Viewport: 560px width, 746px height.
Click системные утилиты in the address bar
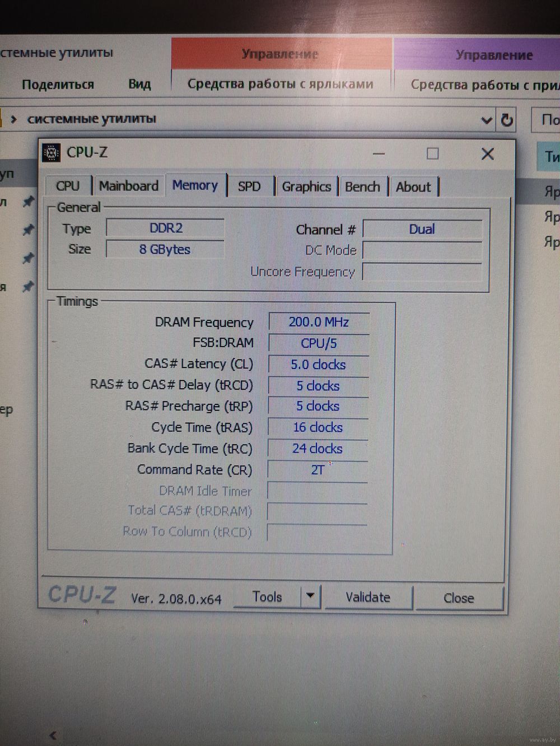[x=92, y=119]
